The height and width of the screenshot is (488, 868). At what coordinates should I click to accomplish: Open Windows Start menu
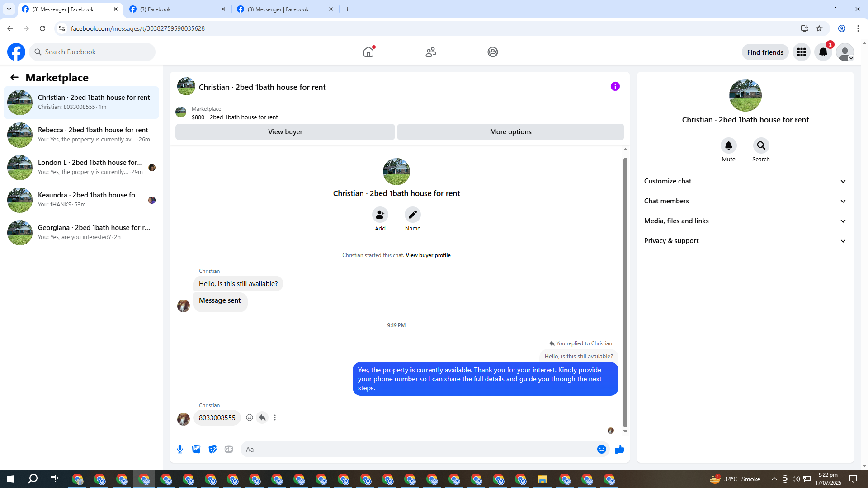click(11, 479)
